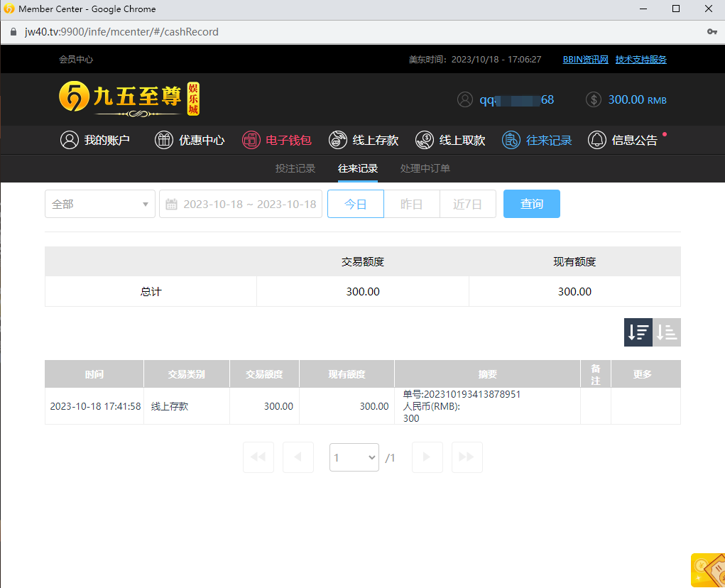The width and height of the screenshot is (725, 588).
Task: Click the 线上存款 deposit icon
Action: [338, 140]
